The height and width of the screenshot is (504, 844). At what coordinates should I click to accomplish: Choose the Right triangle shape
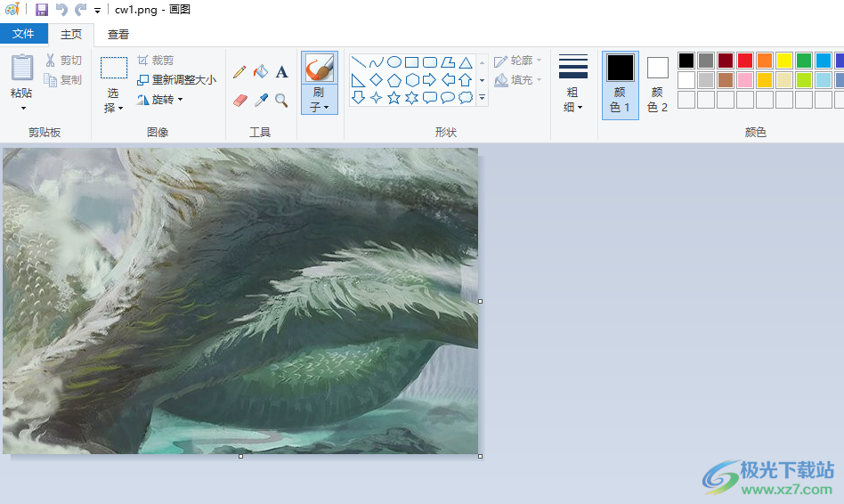pos(359,80)
